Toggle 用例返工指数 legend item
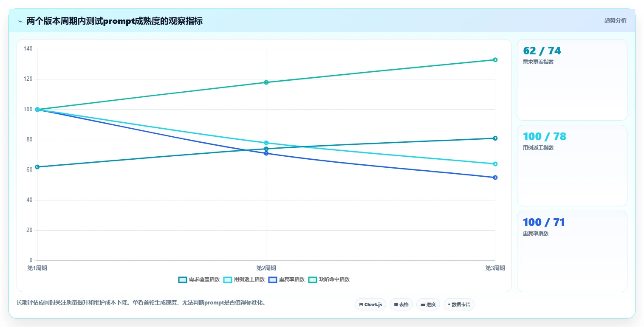644x327 pixels. coord(244,279)
